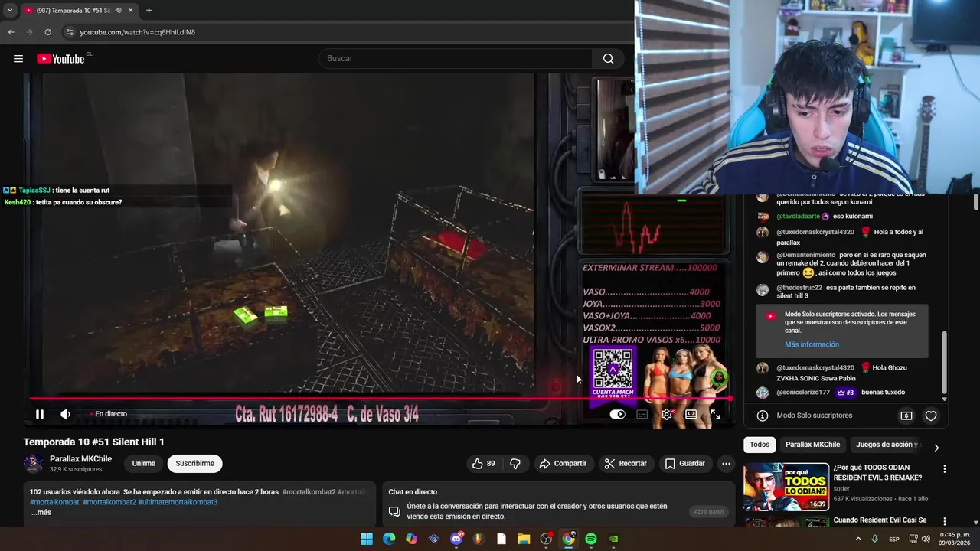Image resolution: width=980 pixels, height=551 pixels.
Task: Open Discord from taskbar
Action: tap(457, 539)
